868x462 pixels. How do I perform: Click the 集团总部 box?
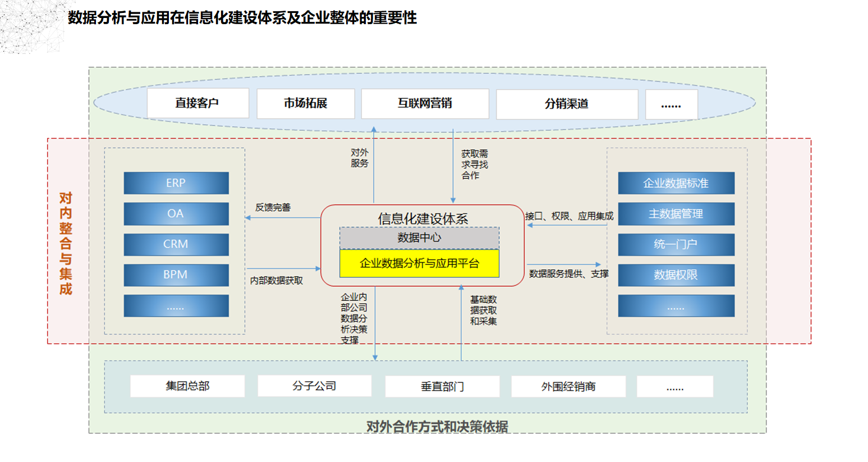(187, 386)
